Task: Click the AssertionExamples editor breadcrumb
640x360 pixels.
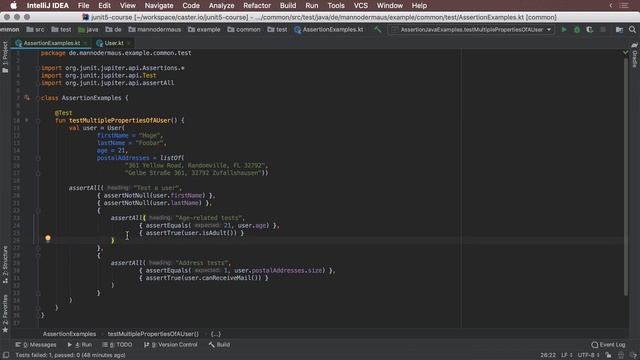Action: (69, 334)
